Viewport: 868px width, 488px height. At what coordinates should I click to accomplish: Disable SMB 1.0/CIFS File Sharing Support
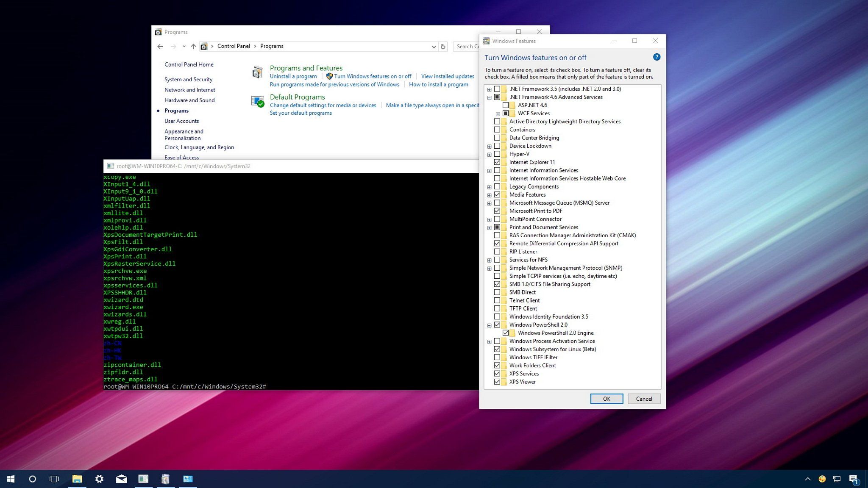[497, 284]
